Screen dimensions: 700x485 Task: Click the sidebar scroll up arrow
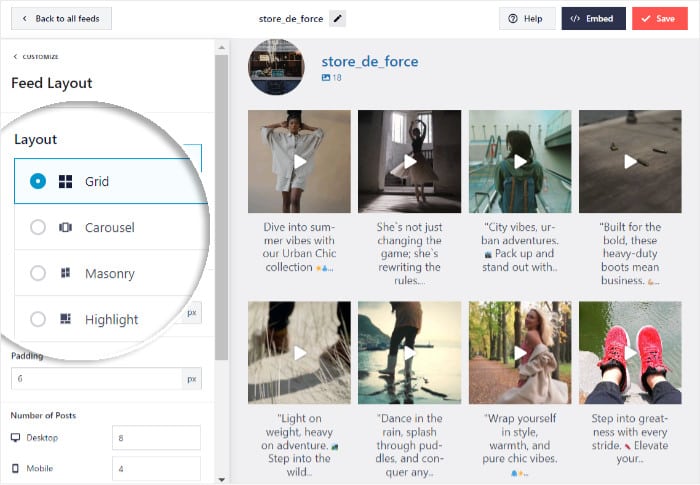(x=221, y=47)
